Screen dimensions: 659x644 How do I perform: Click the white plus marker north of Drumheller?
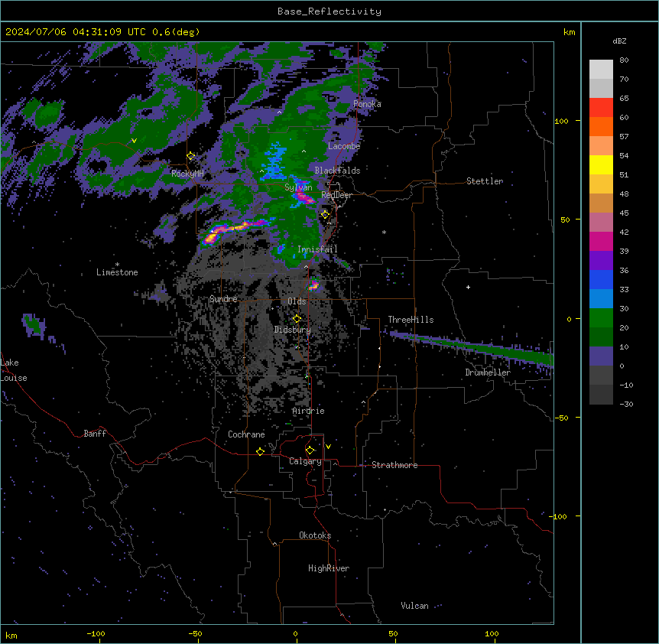468,287
